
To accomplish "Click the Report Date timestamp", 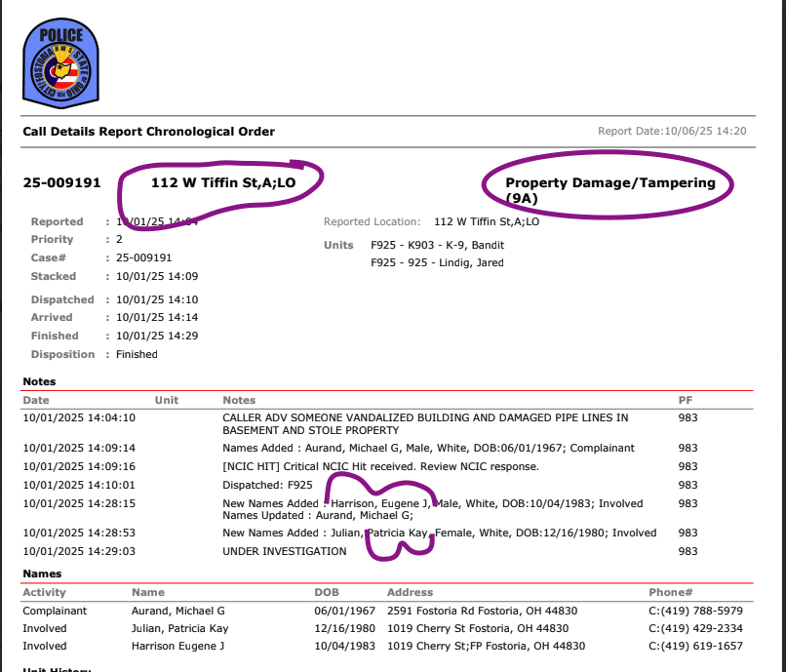I will (x=672, y=132).
